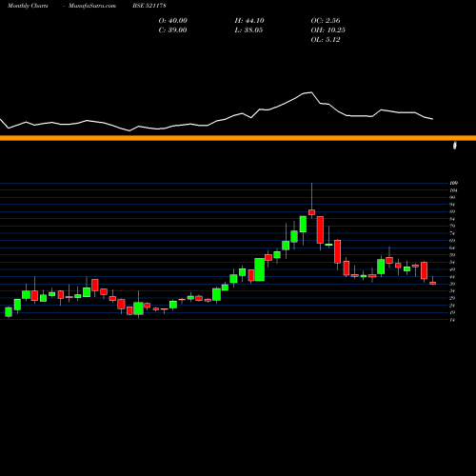476x476 pixels.
Task: Click the 'OL: 5.12' reading
Action: (x=326, y=40)
